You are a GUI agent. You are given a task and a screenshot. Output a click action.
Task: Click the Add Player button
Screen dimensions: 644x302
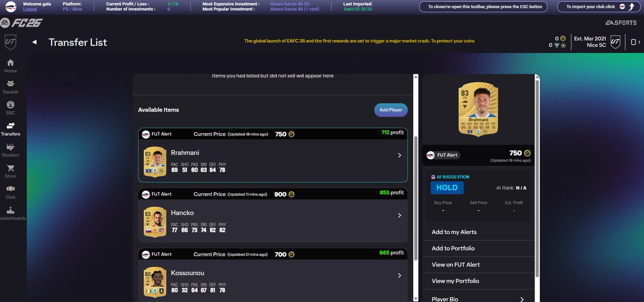coord(391,110)
